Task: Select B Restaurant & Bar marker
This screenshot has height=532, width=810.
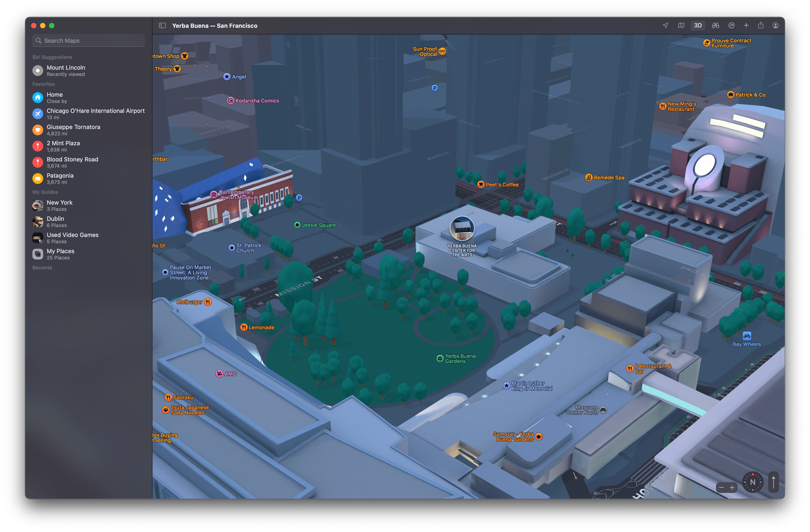Action: pos(630,369)
